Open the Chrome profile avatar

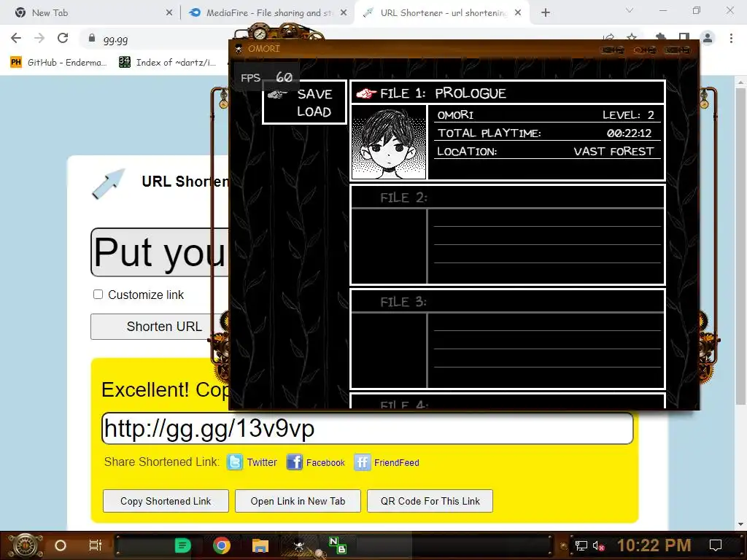(x=708, y=38)
